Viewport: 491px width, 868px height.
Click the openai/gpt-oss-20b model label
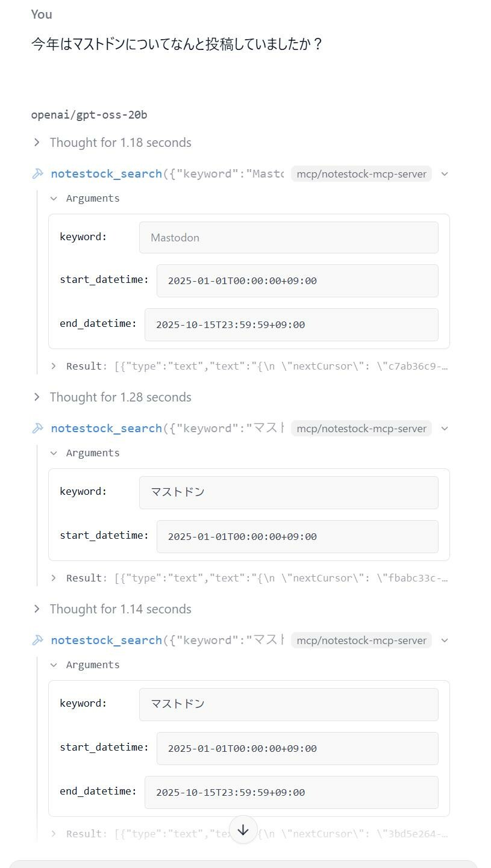pyautogui.click(x=89, y=115)
